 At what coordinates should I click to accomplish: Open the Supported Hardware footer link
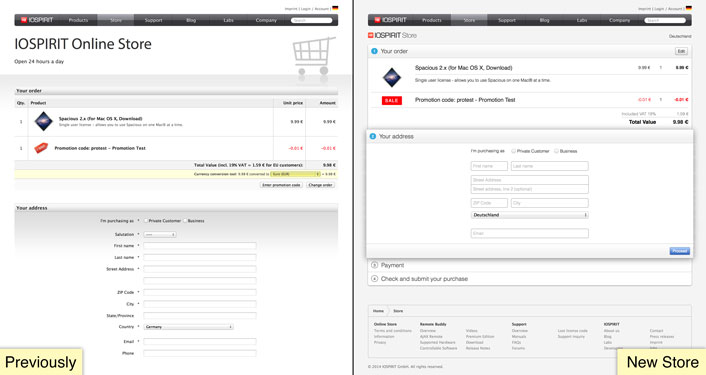[x=437, y=342]
